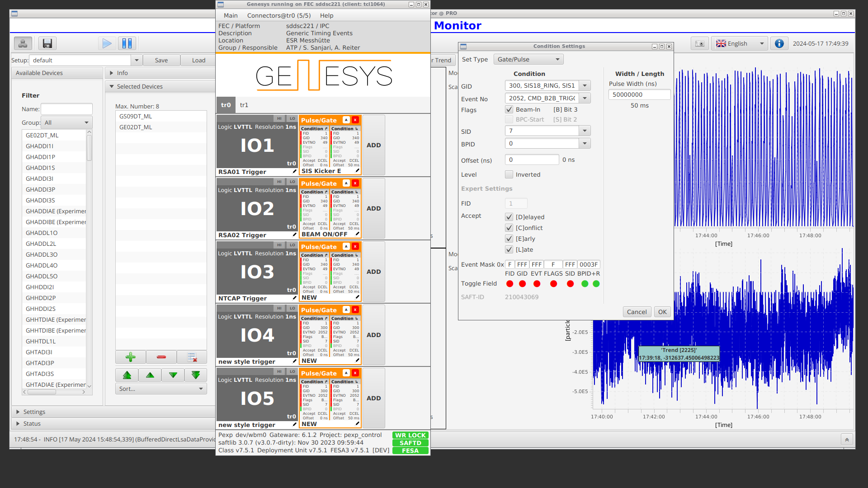Image resolution: width=868 pixels, height=488 pixels.
Task: Toggle Accept [D]elayed checkbox
Action: tap(509, 217)
